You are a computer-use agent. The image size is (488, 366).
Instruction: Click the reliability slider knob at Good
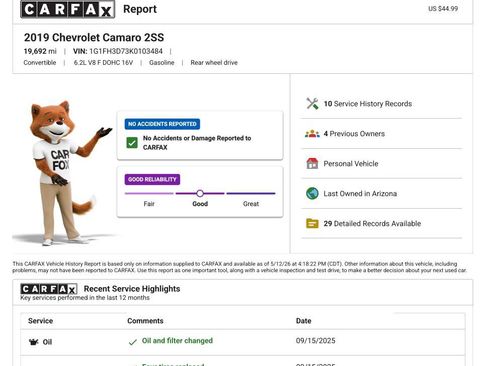200,193
